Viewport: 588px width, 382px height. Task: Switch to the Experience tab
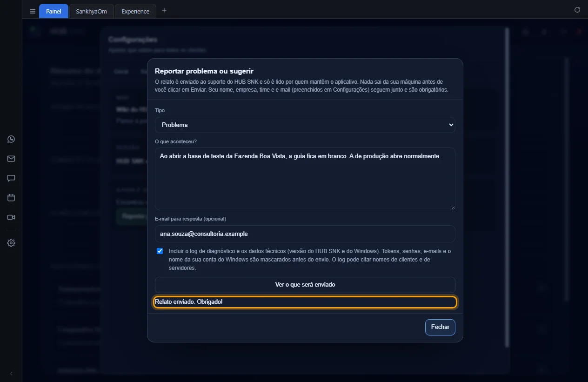pyautogui.click(x=135, y=11)
